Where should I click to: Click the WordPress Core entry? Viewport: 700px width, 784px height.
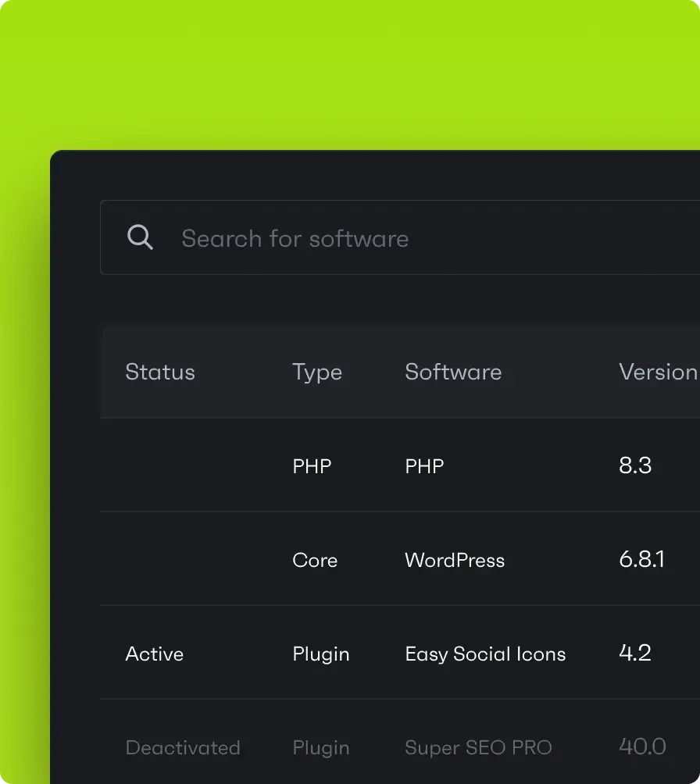click(x=455, y=560)
